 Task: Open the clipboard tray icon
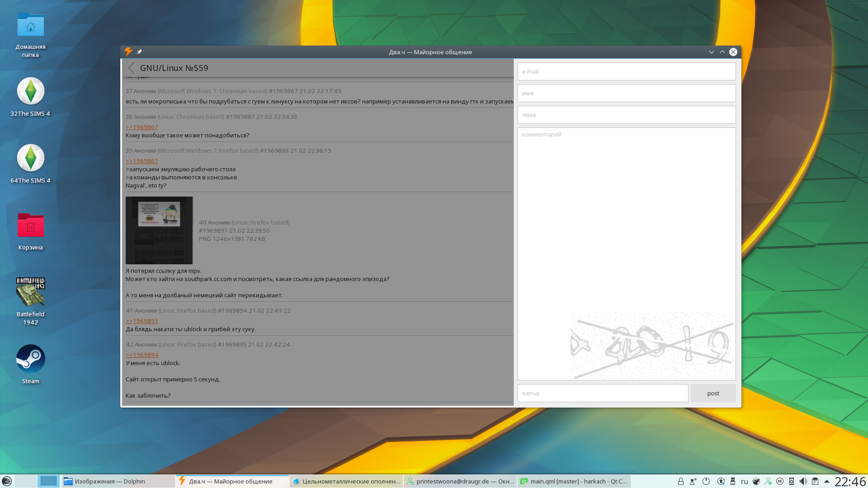pyautogui.click(x=815, y=481)
